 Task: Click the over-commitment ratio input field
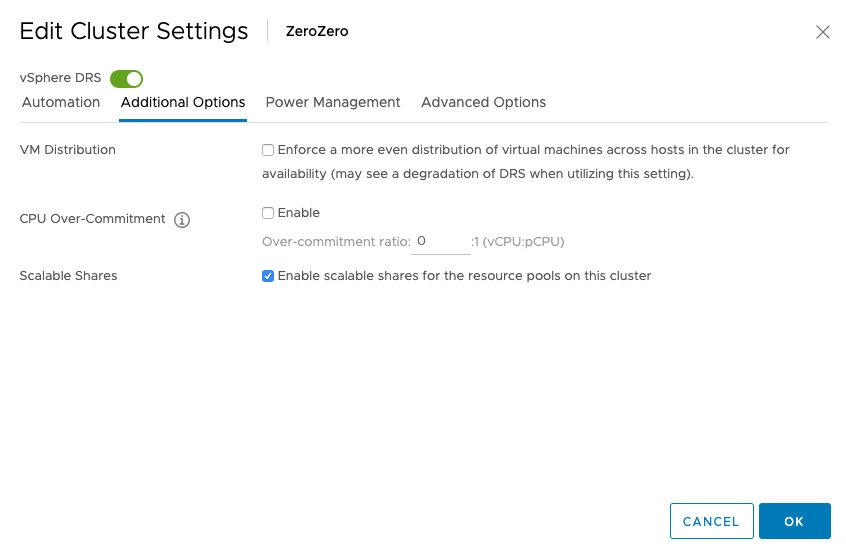[x=440, y=241]
